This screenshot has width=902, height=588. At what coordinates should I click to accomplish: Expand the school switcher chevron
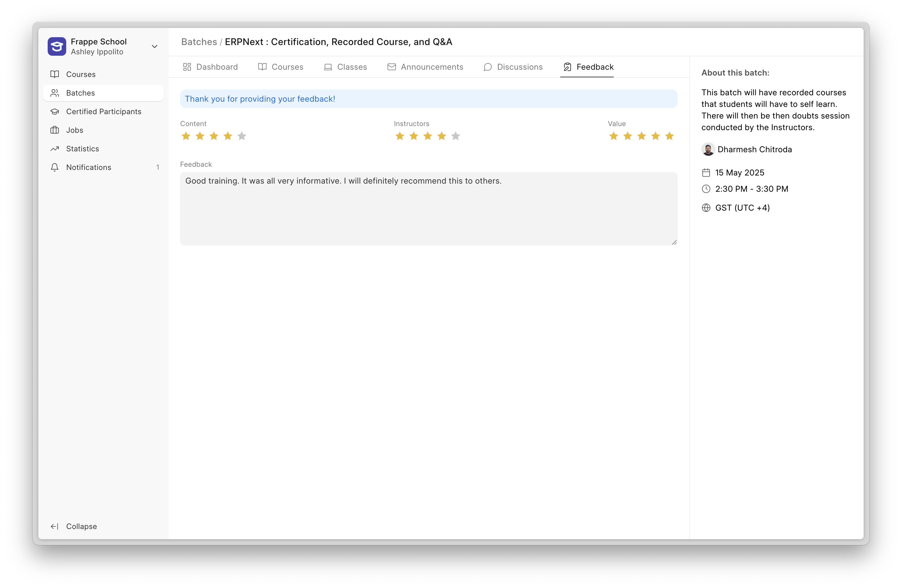[x=154, y=46]
